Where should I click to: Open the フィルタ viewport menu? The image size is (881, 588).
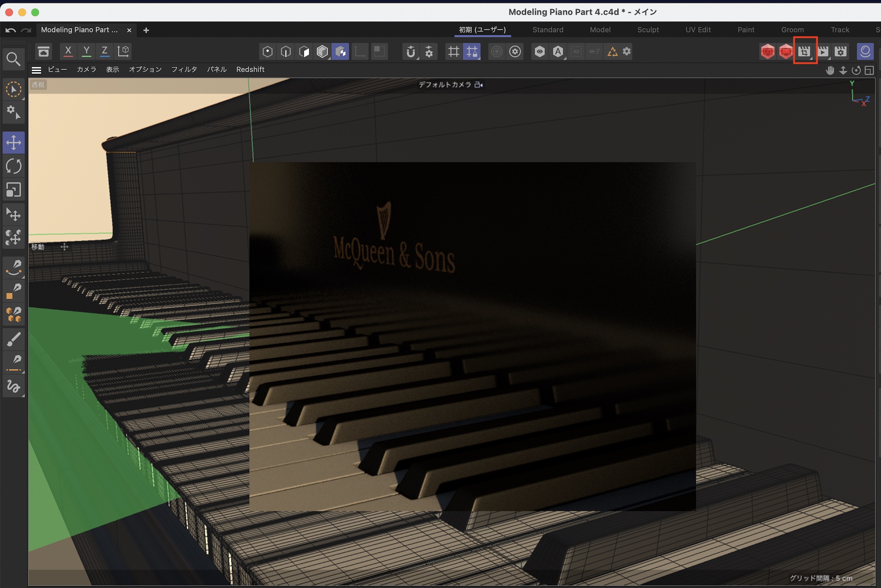tap(184, 70)
